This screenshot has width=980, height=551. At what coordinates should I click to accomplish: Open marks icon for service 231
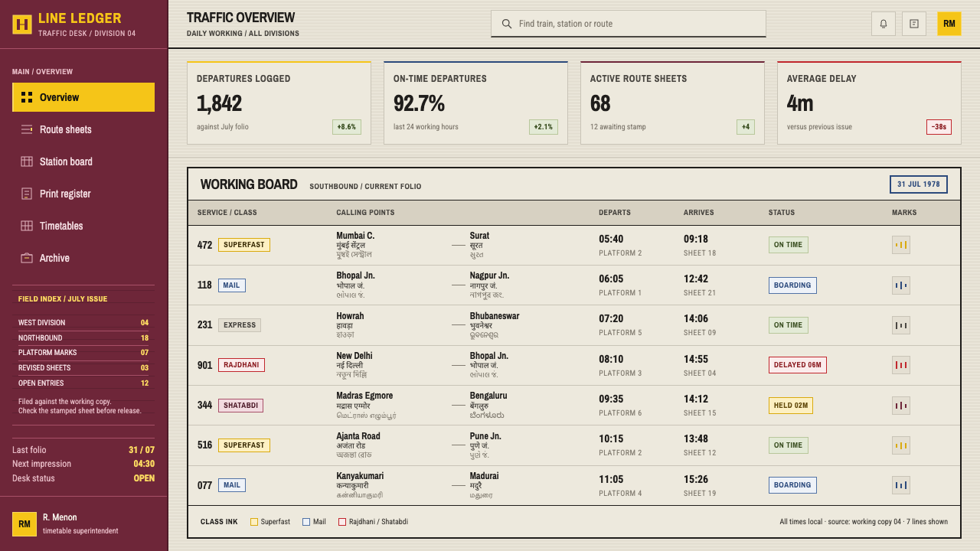901,325
